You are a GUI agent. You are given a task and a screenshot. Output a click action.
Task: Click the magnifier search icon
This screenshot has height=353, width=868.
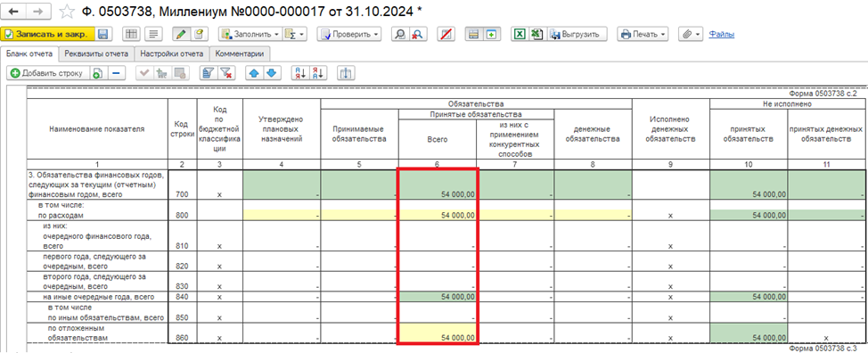coord(399,34)
